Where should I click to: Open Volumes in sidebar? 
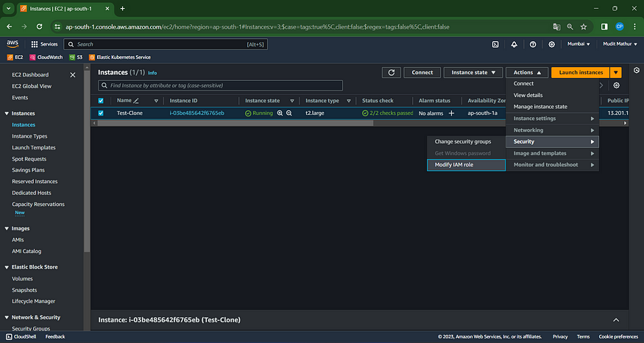pyautogui.click(x=22, y=278)
